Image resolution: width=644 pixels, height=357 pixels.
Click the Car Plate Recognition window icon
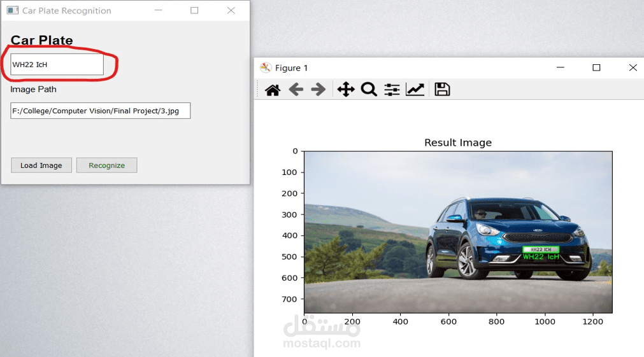click(13, 10)
